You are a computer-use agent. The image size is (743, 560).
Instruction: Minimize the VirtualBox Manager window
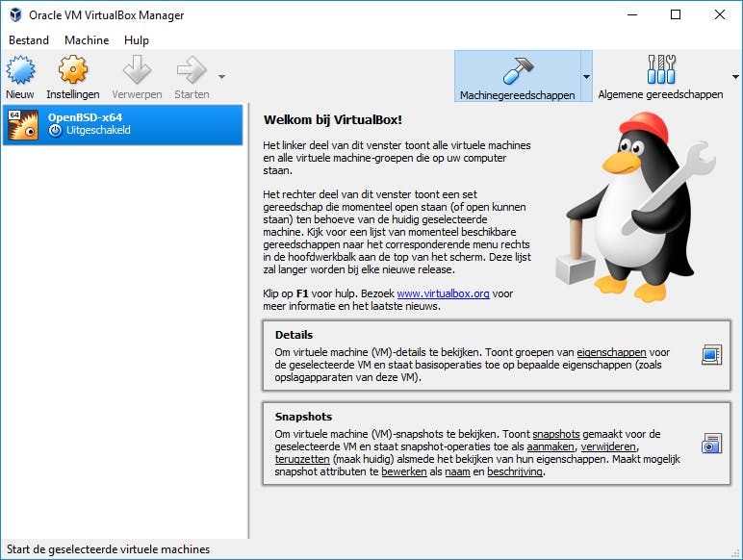[x=632, y=14]
